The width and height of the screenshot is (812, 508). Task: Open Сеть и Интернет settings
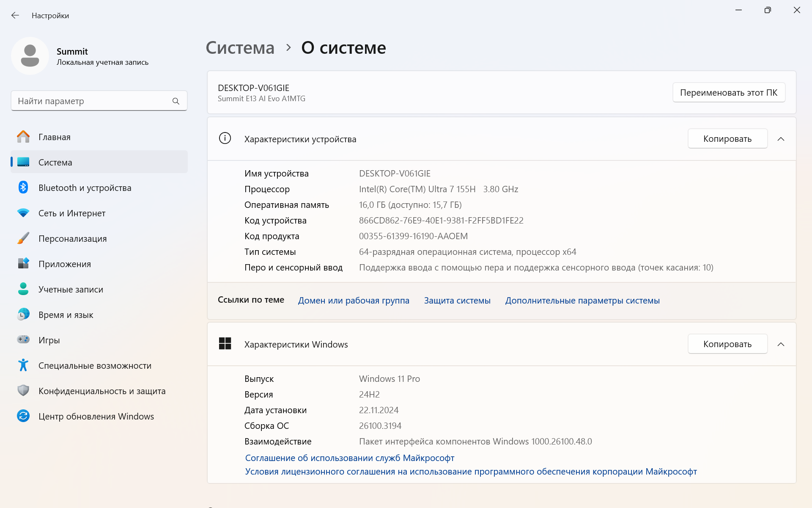tap(99, 213)
